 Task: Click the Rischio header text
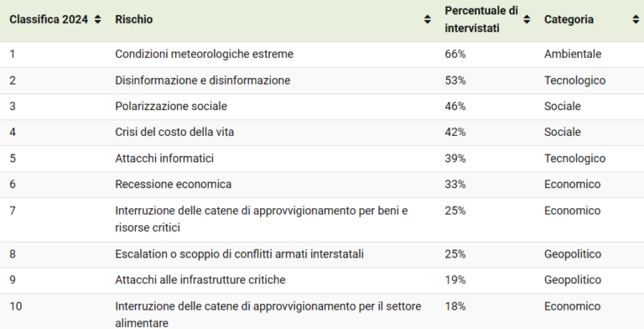[x=134, y=19]
